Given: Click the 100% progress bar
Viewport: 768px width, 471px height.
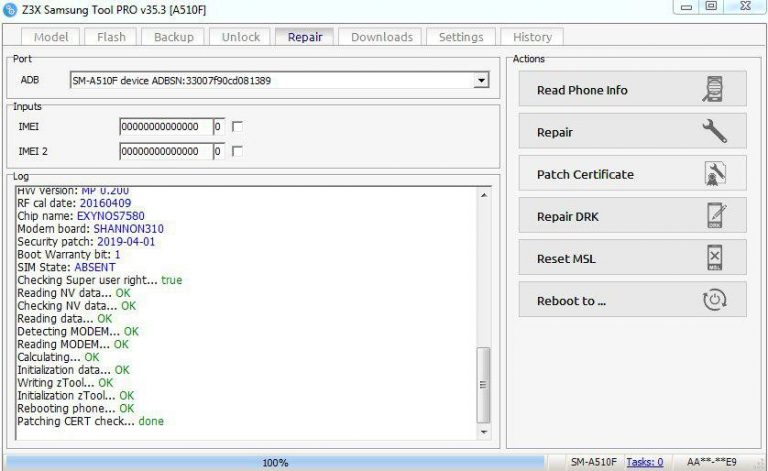Looking at the screenshot, I should (275, 462).
